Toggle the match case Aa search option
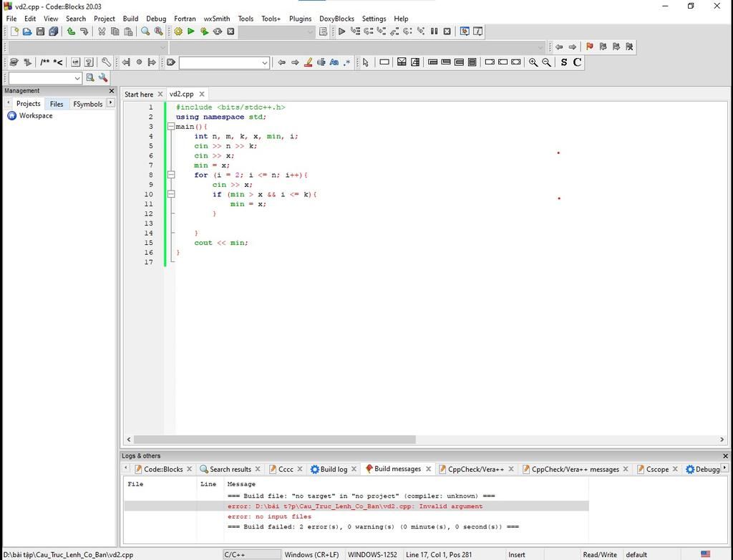The image size is (733, 560). click(334, 62)
